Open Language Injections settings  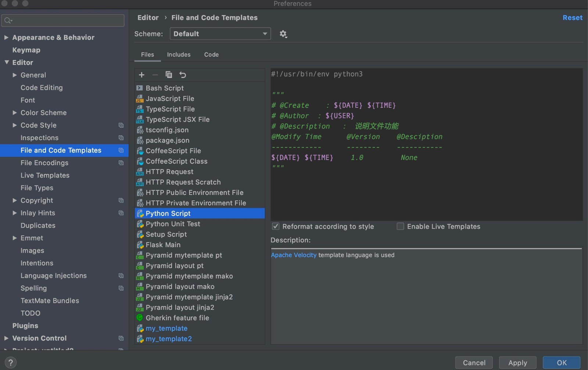[54, 276]
